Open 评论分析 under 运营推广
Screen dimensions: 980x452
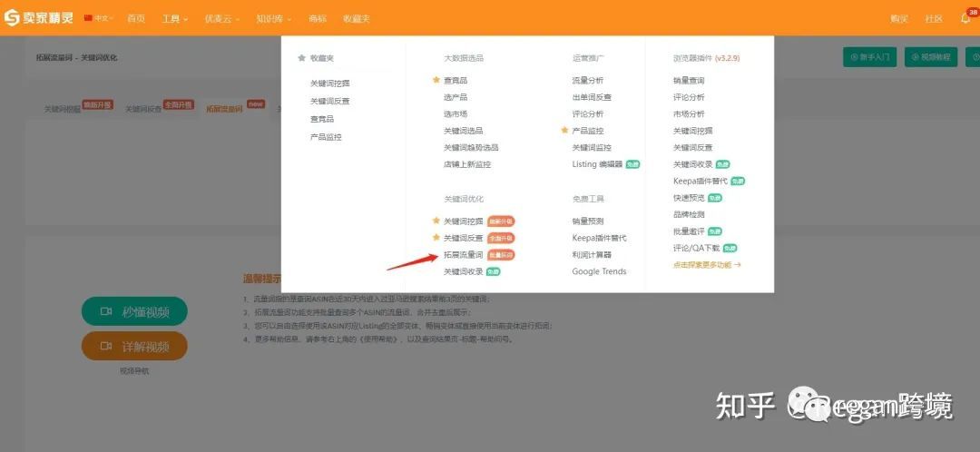(587, 114)
